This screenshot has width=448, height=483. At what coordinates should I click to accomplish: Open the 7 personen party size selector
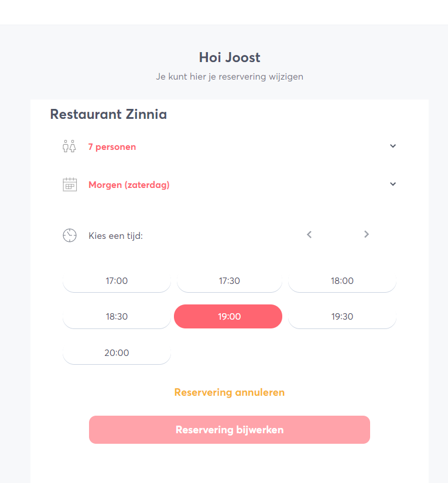pos(112,147)
